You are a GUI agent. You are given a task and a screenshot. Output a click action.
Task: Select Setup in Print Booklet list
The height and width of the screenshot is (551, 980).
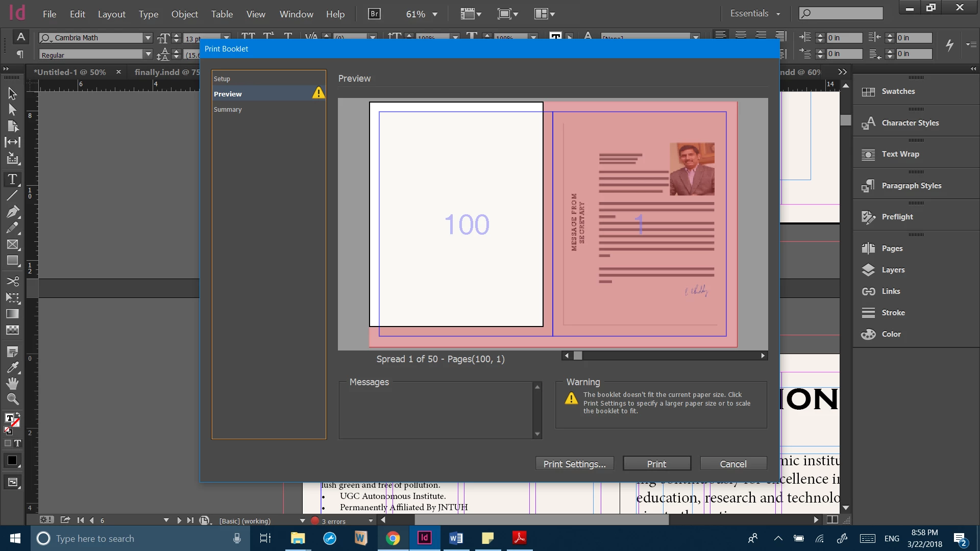[x=222, y=79]
